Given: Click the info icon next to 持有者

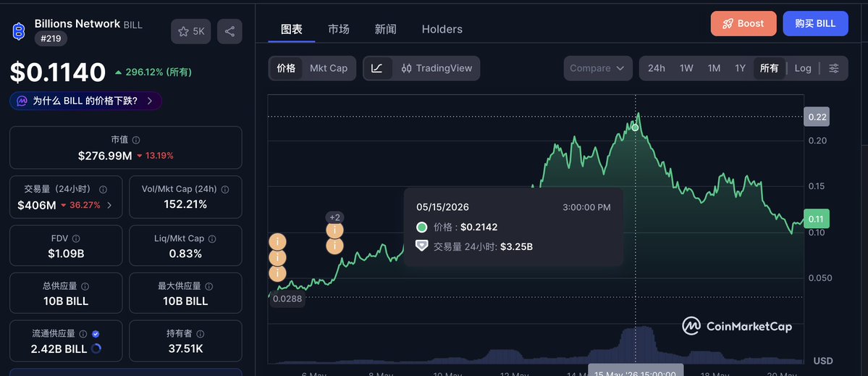Looking at the screenshot, I should [x=201, y=334].
